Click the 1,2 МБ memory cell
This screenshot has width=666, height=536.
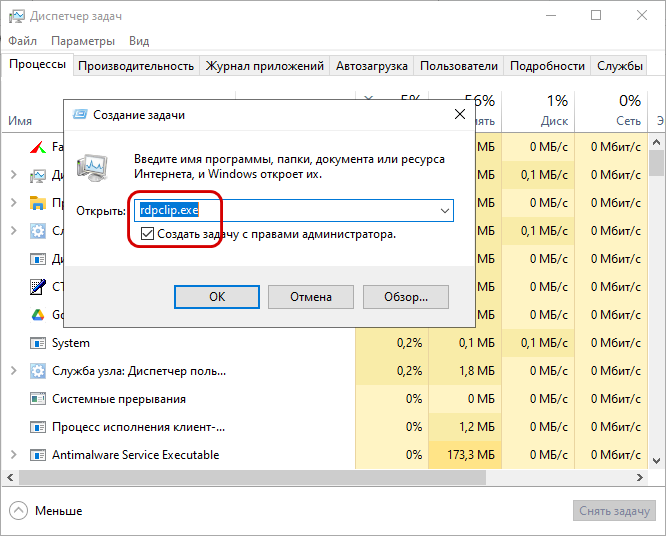click(x=465, y=427)
